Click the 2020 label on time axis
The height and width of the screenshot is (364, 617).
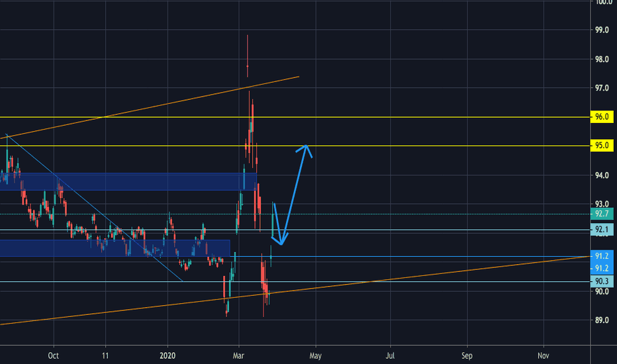[167, 356]
